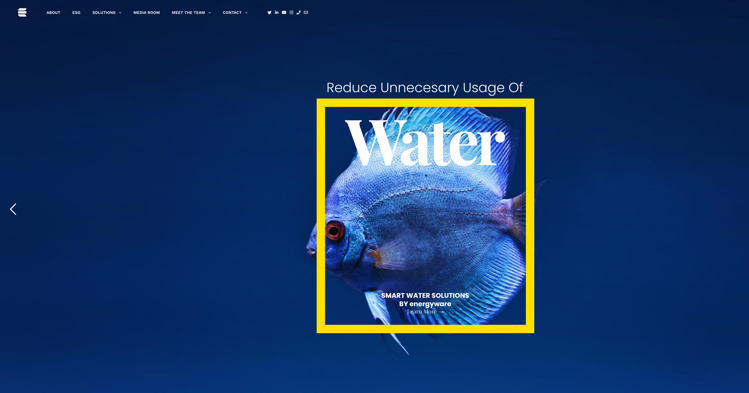Open the About menu item
This screenshot has height=393, width=749.
[x=53, y=12]
